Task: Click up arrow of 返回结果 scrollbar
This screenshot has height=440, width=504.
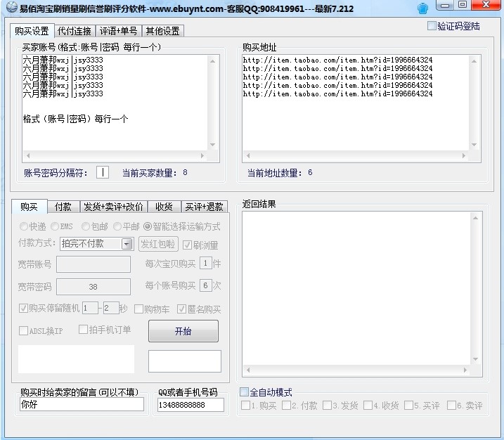Action: point(476,218)
